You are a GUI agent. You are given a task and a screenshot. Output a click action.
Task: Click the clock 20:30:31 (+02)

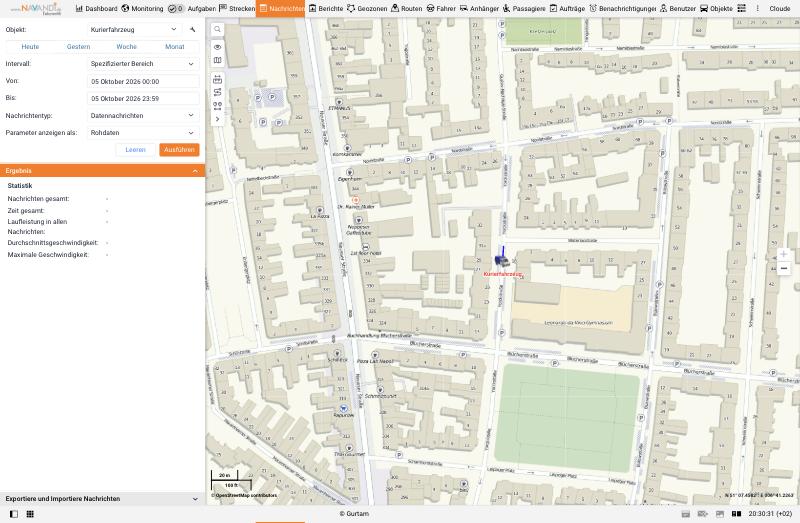770,514
